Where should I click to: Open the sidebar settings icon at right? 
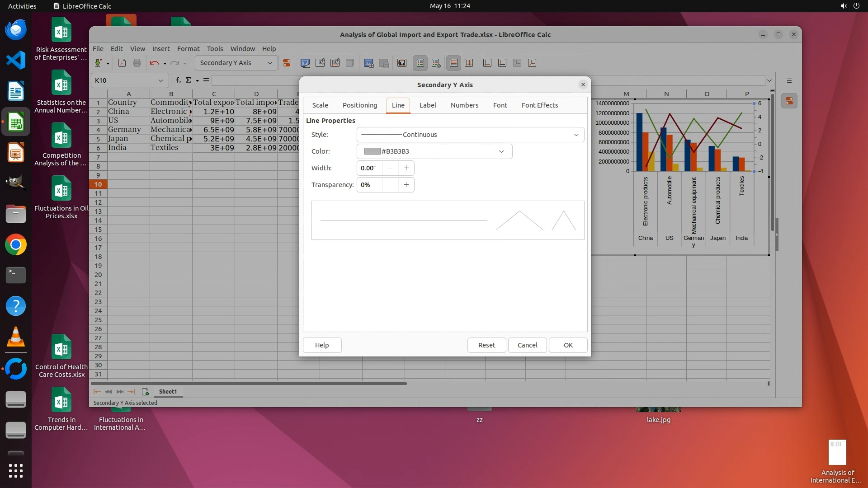789,80
